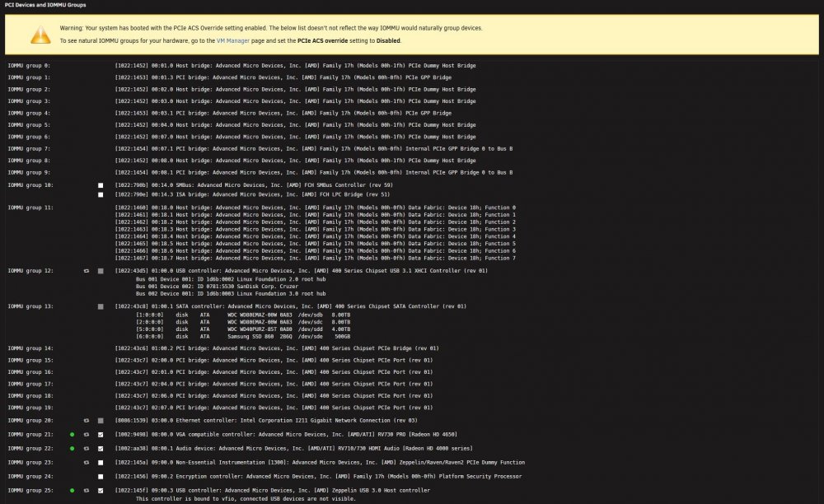The height and width of the screenshot is (504, 824).
Task: Click the 02:01.0 Chipset PCIe Port row
Action: click(274, 372)
